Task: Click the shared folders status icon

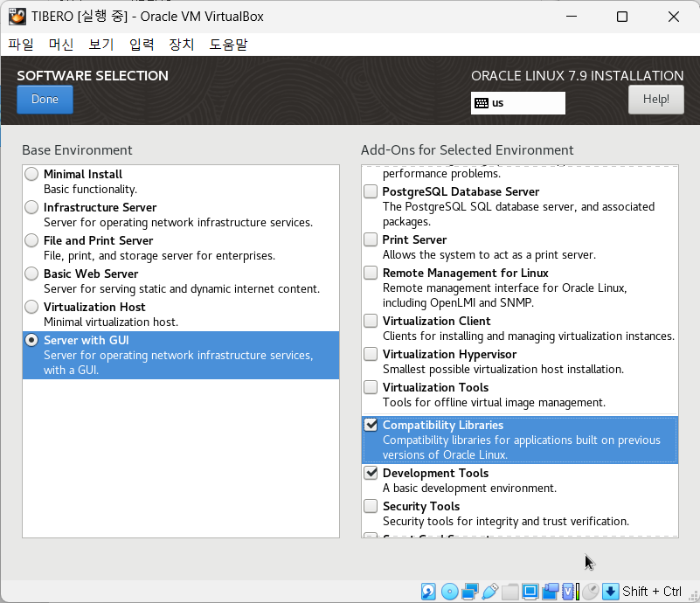Action: click(509, 592)
